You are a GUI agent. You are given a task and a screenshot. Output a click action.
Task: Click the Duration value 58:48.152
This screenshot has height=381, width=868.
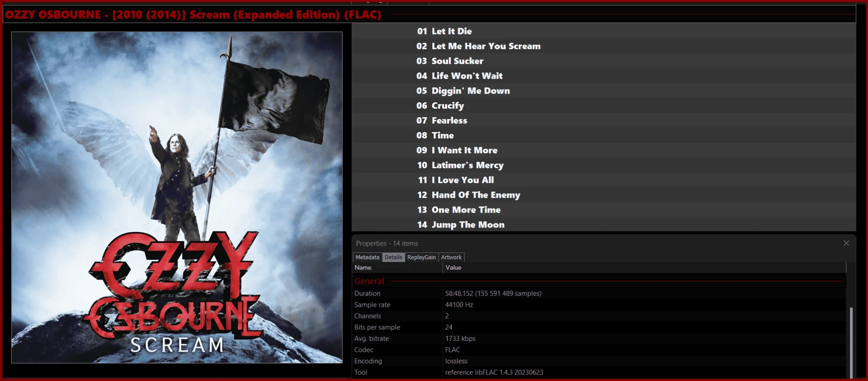pyautogui.click(x=493, y=294)
